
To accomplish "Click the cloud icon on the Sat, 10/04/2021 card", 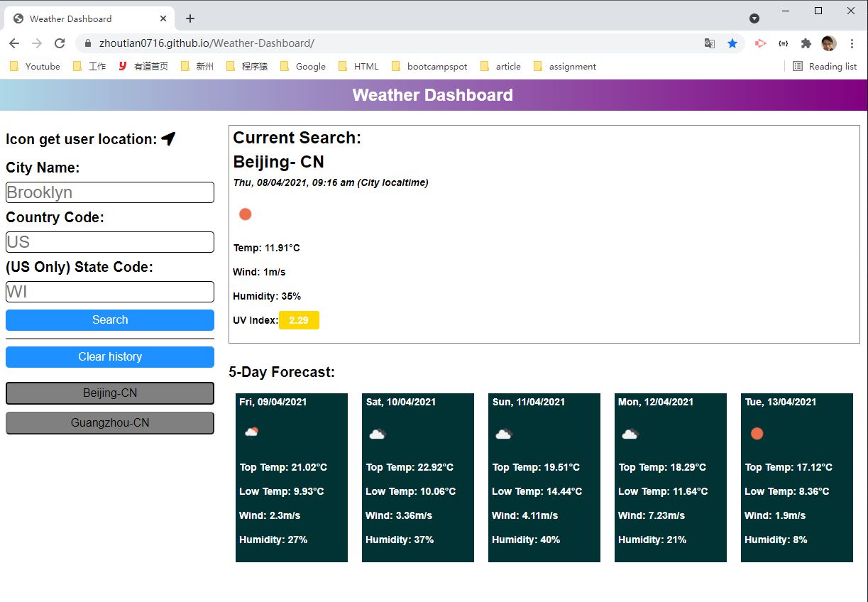I will (378, 434).
